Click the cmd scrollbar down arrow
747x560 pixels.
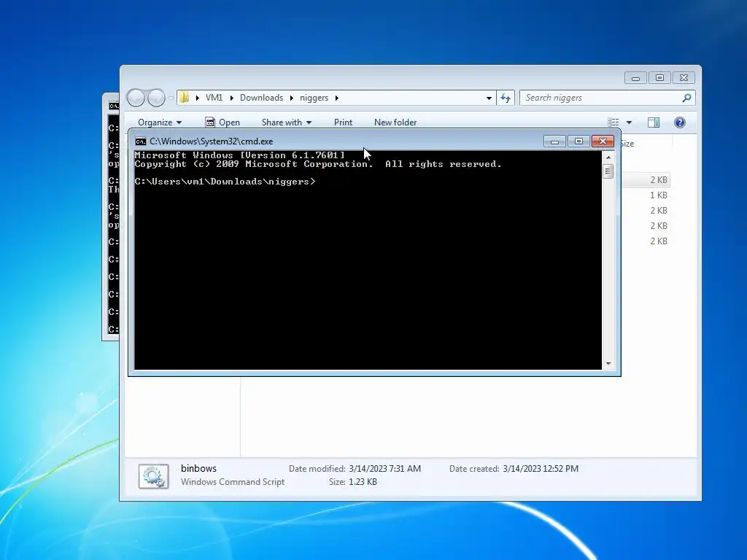pyautogui.click(x=608, y=364)
